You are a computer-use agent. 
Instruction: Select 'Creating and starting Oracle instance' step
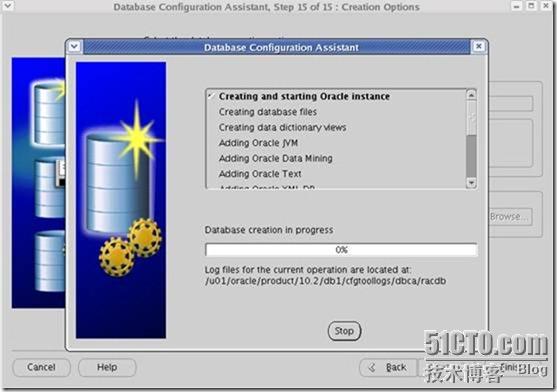[304, 97]
